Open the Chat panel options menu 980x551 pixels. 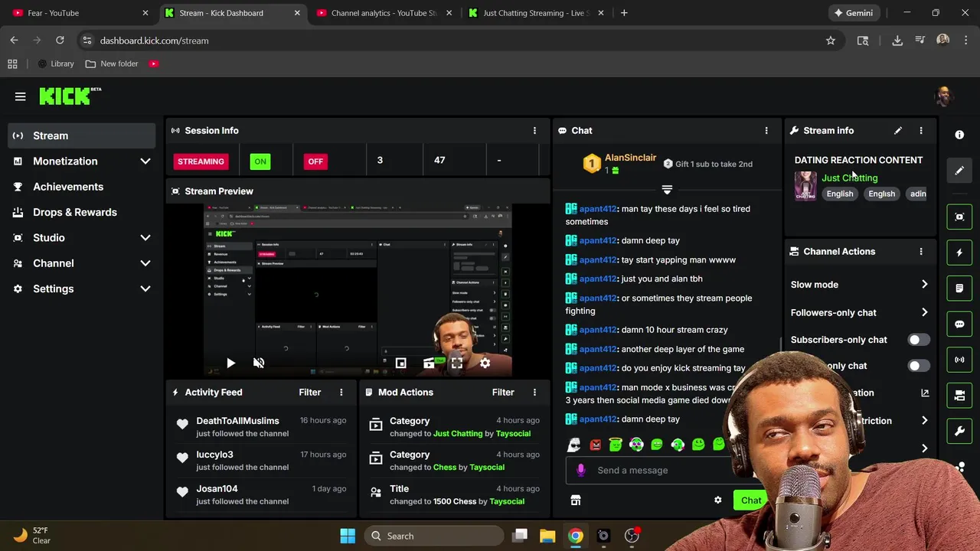[766, 131]
